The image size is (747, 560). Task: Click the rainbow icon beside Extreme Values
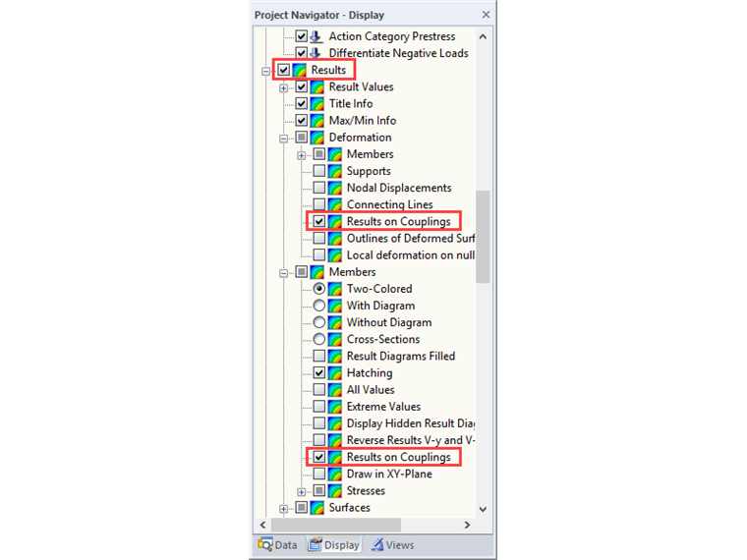coord(335,407)
